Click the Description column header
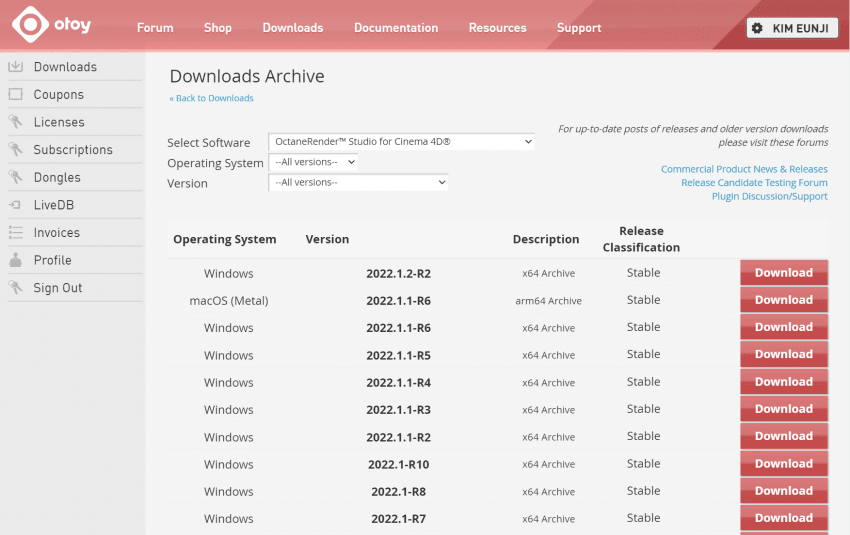This screenshot has width=850, height=535. click(x=546, y=239)
